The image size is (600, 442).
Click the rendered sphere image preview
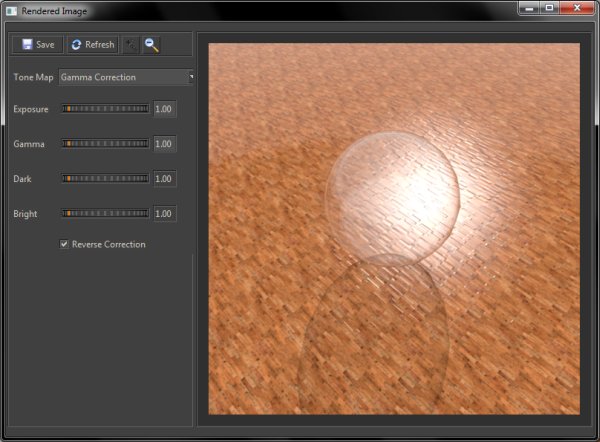click(x=394, y=229)
